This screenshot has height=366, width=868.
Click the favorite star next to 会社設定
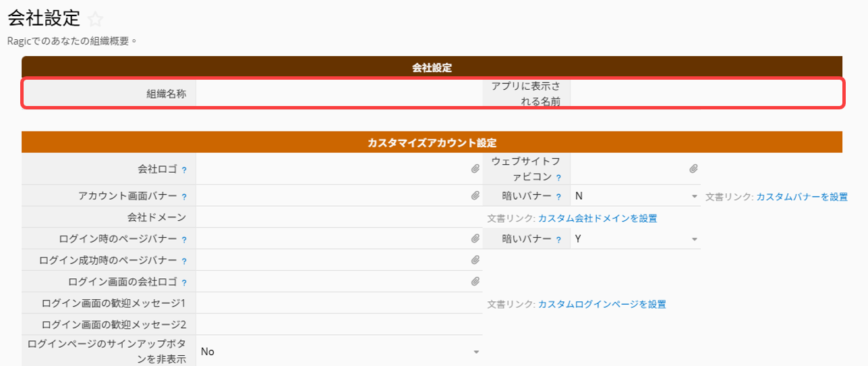point(96,19)
